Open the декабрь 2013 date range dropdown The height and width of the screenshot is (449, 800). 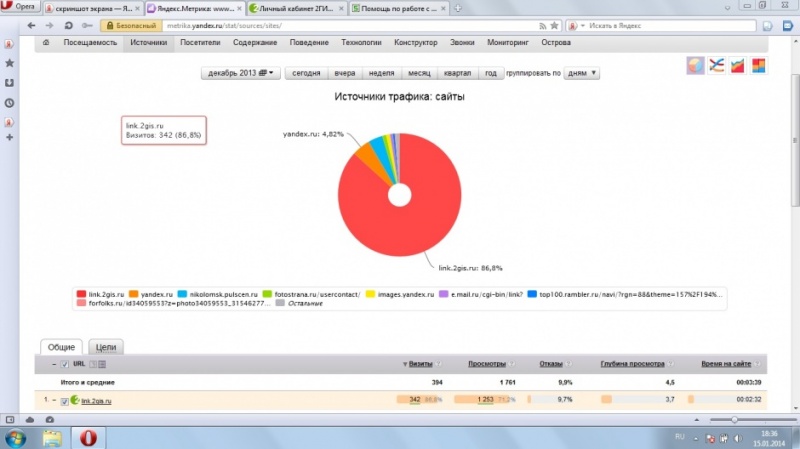pyautogui.click(x=240, y=73)
